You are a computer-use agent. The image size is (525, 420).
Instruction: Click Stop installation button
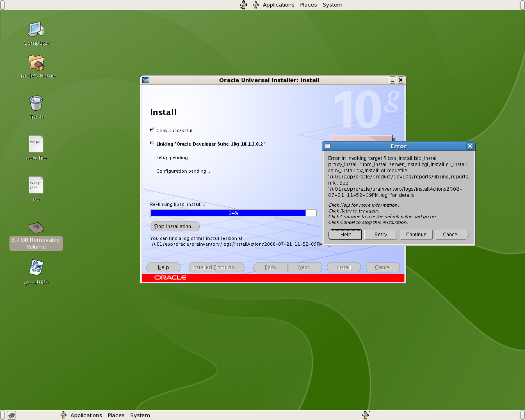click(x=175, y=226)
